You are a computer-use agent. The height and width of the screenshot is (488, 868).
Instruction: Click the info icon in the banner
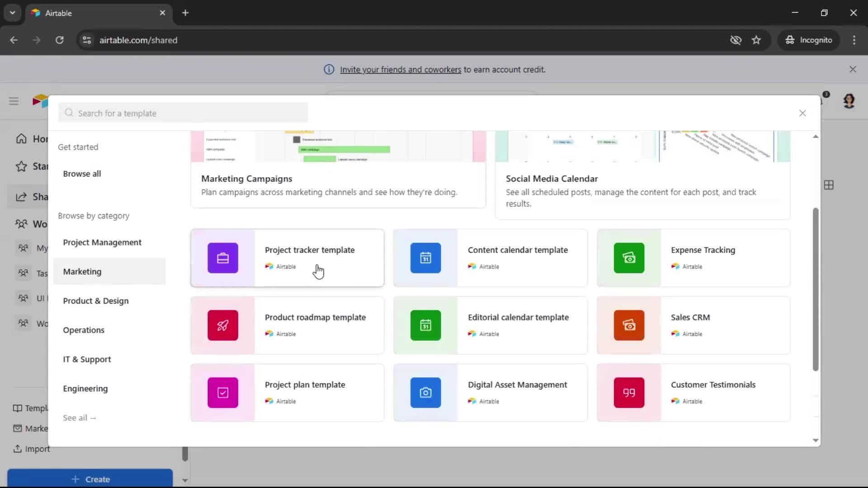click(x=329, y=70)
